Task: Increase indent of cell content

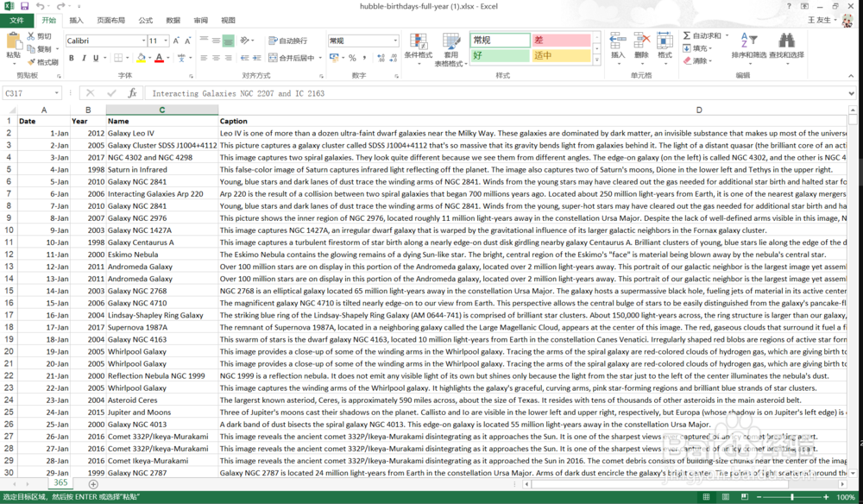Action: click(257, 58)
